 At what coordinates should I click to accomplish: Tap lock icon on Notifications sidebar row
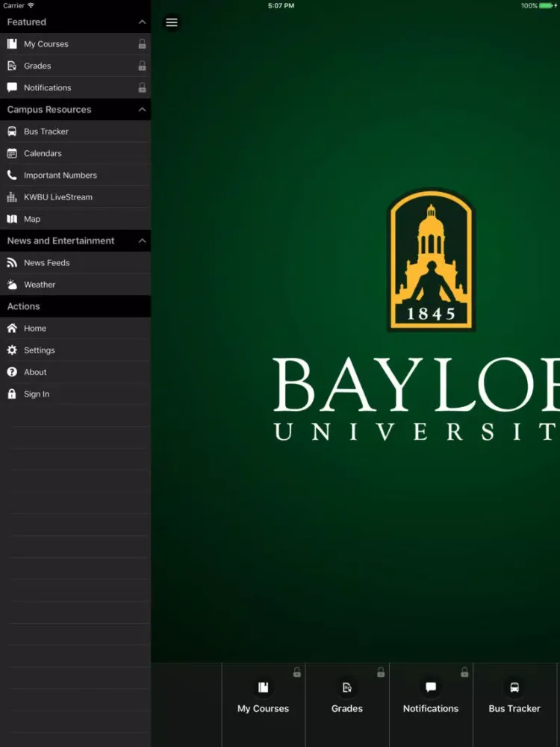[142, 87]
